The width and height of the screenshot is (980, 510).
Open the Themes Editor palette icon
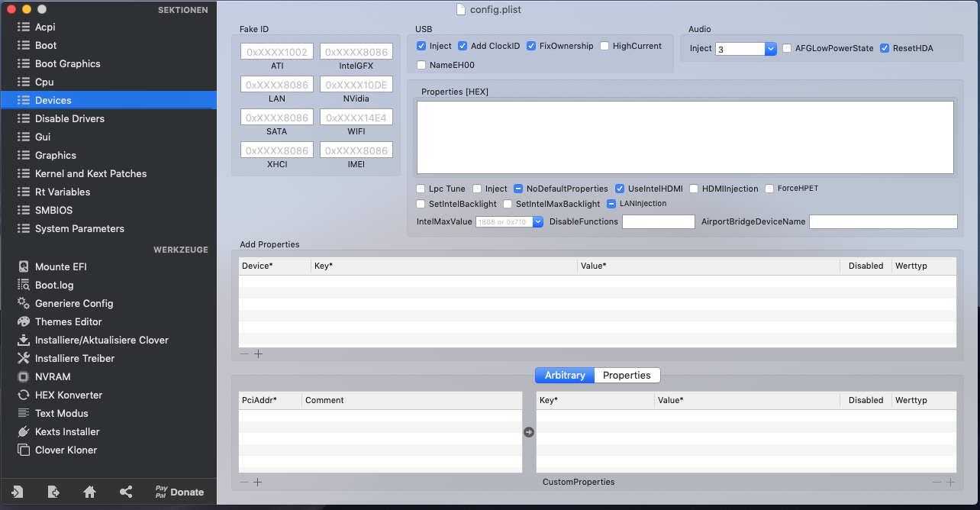click(24, 321)
